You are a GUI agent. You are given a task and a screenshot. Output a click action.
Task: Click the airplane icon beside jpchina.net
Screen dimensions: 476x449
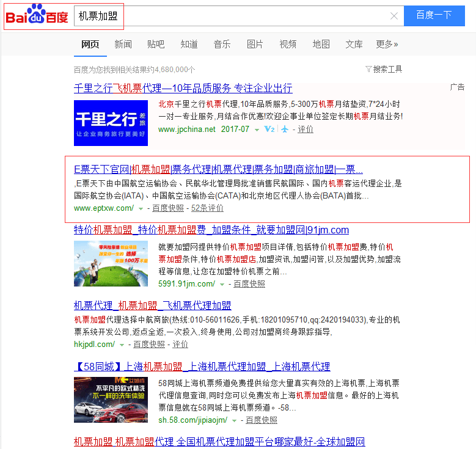285,130
